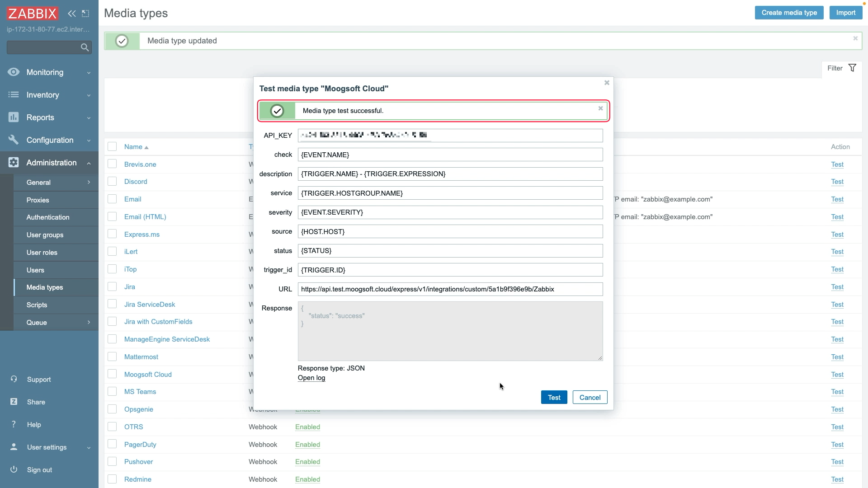
Task: Expand the General submenu arrow
Action: click(x=89, y=183)
